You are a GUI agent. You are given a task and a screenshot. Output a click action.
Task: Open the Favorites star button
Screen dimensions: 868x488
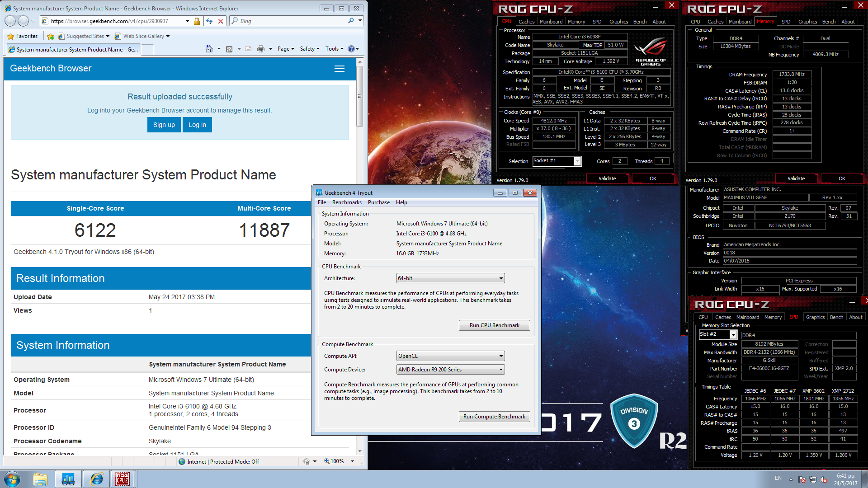(23, 36)
